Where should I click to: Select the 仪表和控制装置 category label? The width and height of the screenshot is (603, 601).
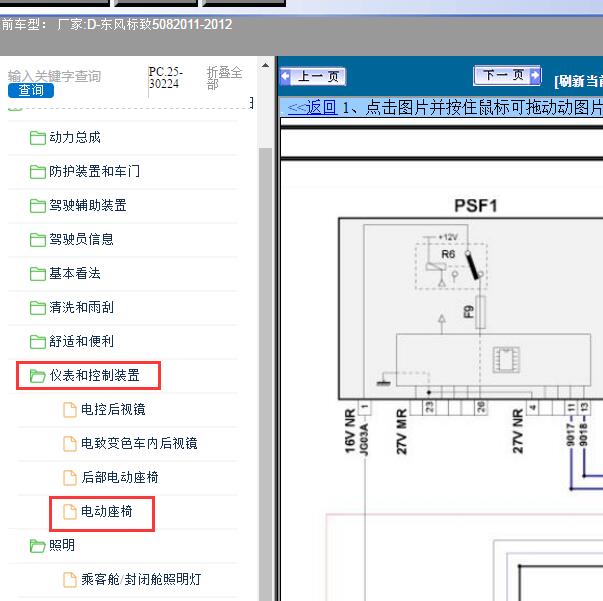95,375
